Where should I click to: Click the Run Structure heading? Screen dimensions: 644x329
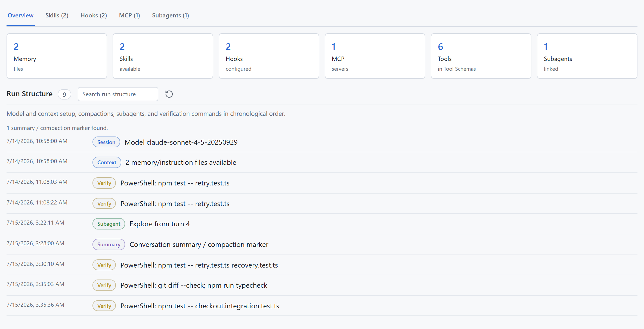[30, 94]
